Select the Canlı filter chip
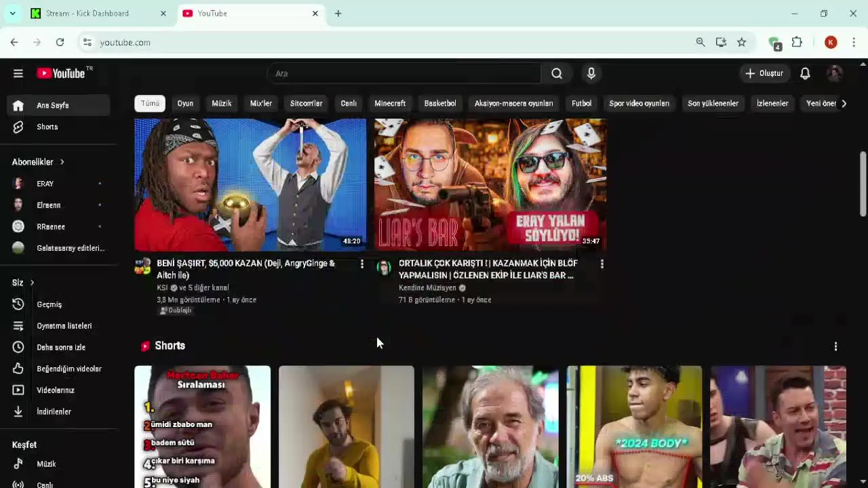 (x=349, y=104)
